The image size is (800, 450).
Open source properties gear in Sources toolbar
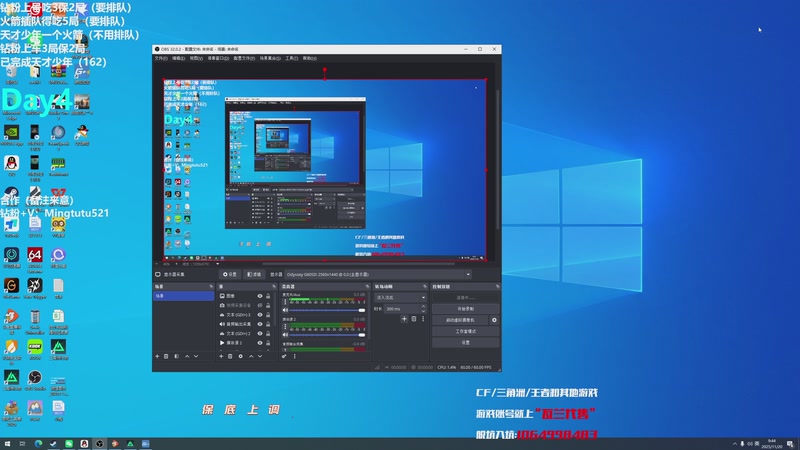(x=240, y=356)
